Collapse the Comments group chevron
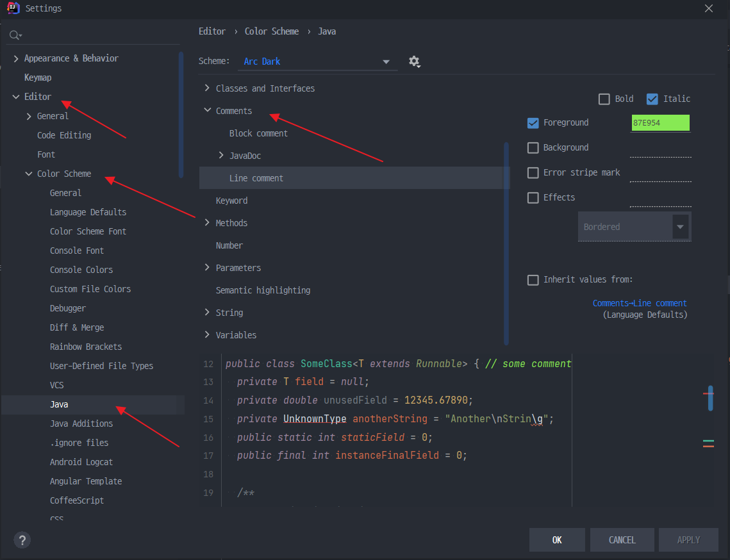 pyautogui.click(x=208, y=110)
